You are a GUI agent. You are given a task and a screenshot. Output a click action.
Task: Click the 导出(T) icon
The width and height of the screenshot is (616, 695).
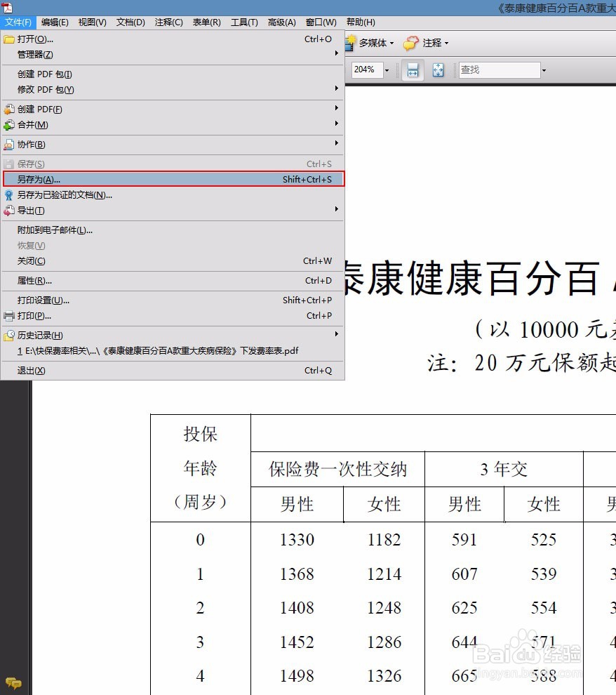(9, 211)
